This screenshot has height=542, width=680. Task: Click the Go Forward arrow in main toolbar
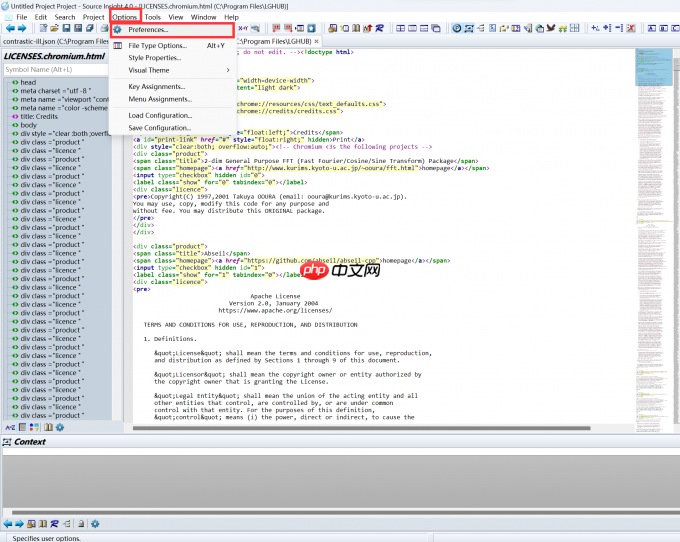(x=21, y=28)
